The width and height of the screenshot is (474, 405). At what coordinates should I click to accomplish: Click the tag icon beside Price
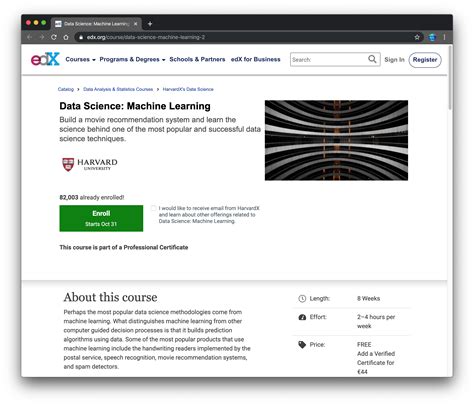point(302,345)
